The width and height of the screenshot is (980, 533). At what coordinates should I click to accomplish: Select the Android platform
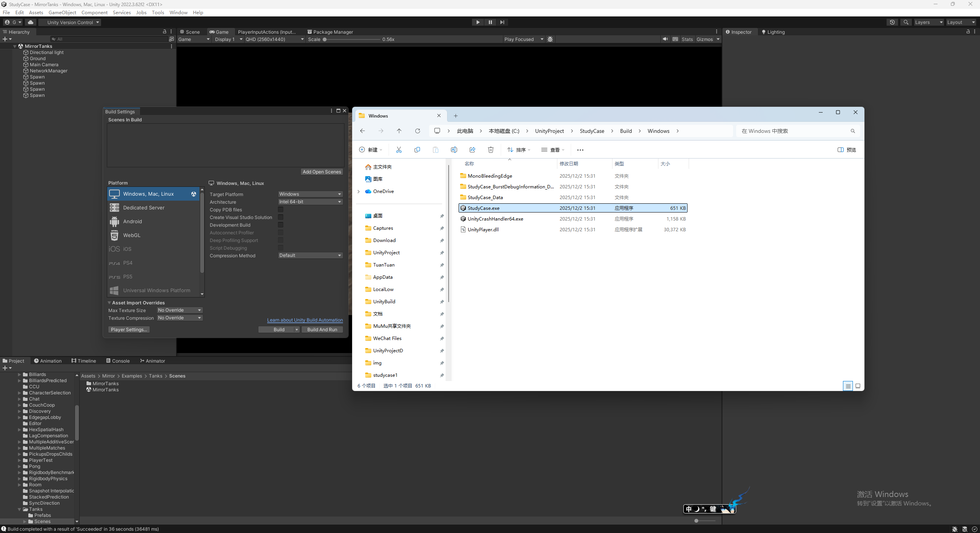pos(132,221)
